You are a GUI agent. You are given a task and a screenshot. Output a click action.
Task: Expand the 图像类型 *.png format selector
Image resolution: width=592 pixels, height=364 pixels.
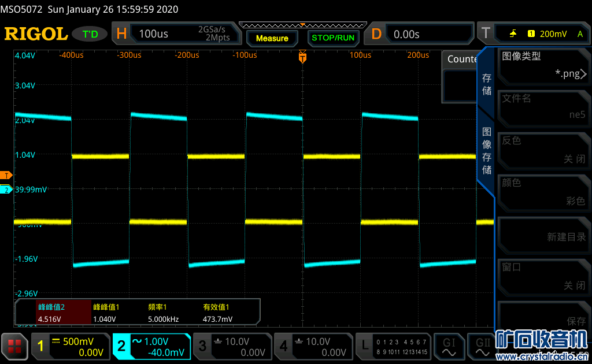point(543,65)
